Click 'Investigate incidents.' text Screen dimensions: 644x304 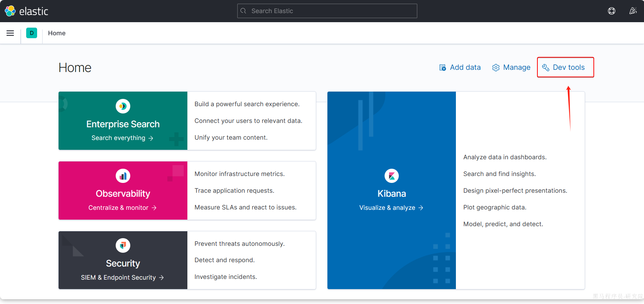click(226, 277)
